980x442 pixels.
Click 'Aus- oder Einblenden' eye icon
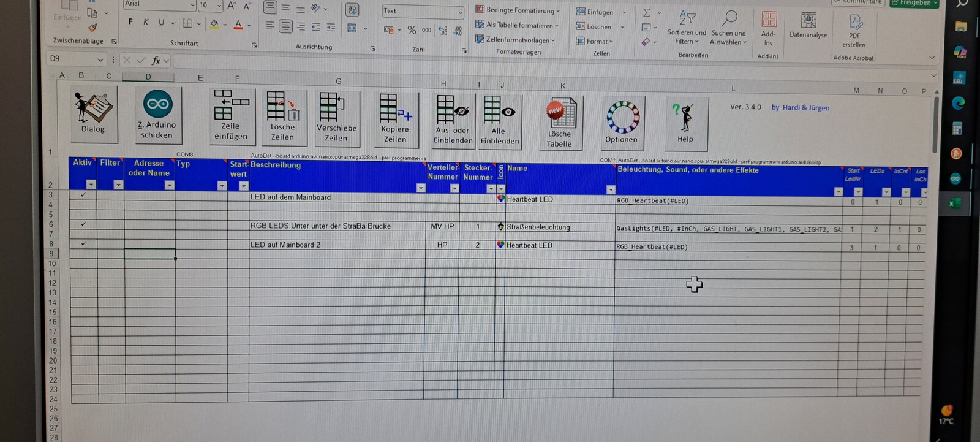click(453, 120)
